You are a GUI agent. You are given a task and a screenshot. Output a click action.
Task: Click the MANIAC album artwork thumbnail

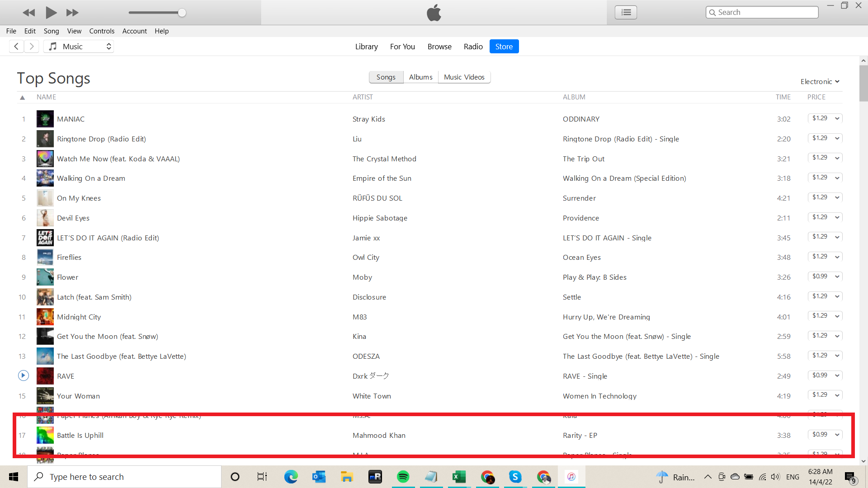point(45,119)
